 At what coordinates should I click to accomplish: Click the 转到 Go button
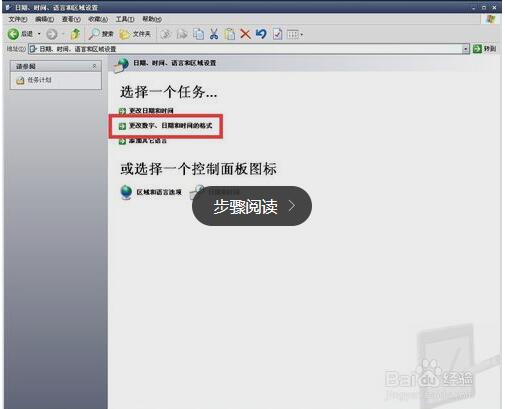tap(484, 49)
